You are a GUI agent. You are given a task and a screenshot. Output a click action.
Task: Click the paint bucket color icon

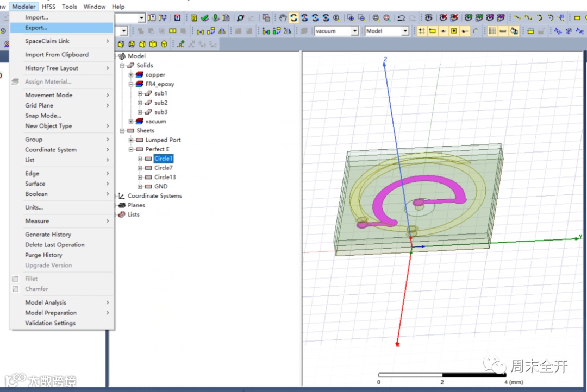(514, 31)
